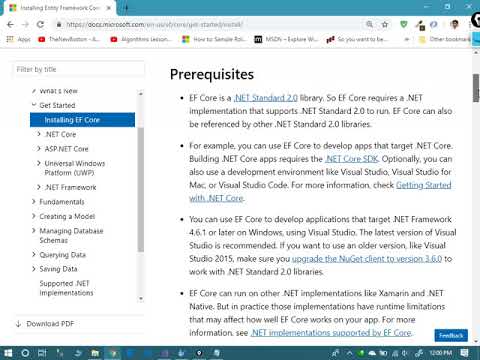Viewport: 480px width, 360px height.
Task: Open the .NET Standard 2.0 link
Action: 266,98
